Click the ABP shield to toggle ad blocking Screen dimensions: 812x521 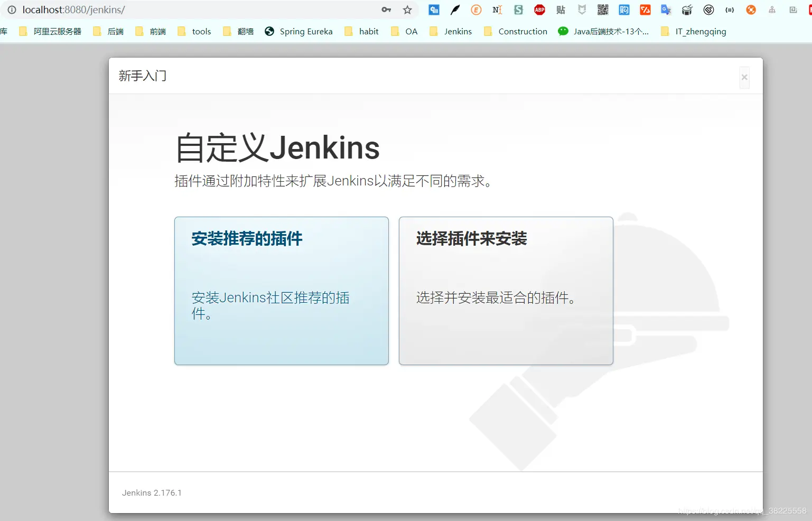(539, 10)
